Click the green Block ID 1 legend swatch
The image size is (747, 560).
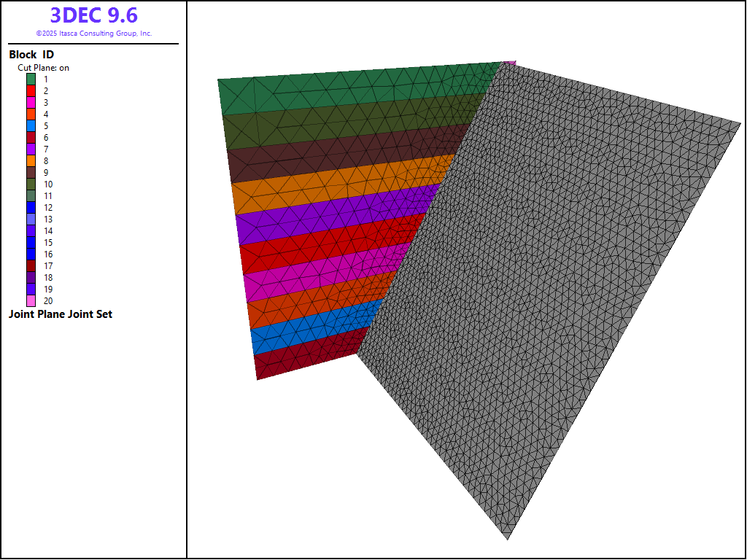tap(31, 79)
